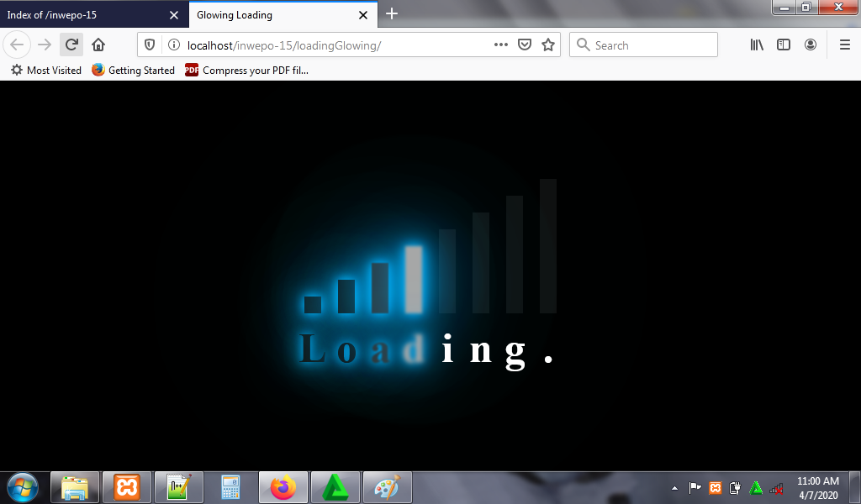Go back to the previous page
Viewport: 861px width, 504px height.
(x=17, y=45)
